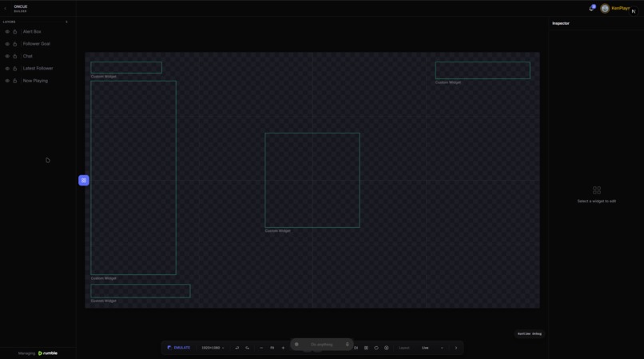644x359 pixels.
Task: Hide the Follower Goal layer
Action: pyautogui.click(x=7, y=44)
